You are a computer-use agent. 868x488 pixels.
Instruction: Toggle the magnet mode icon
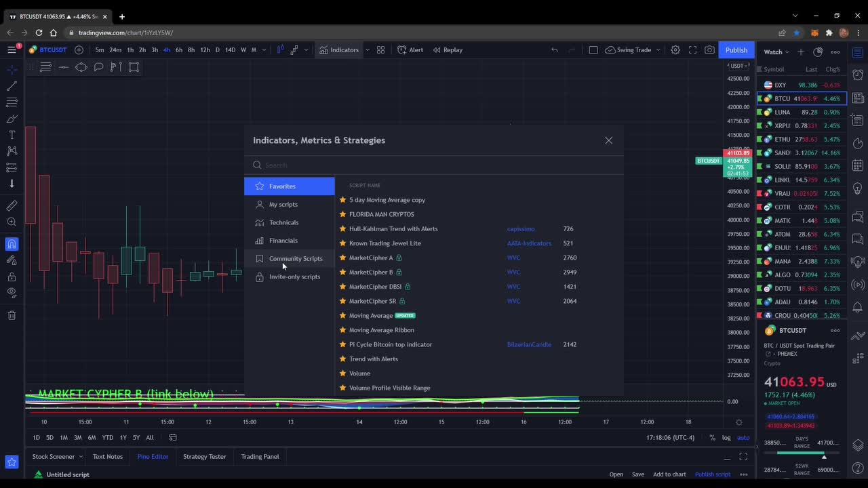pyautogui.click(x=12, y=244)
